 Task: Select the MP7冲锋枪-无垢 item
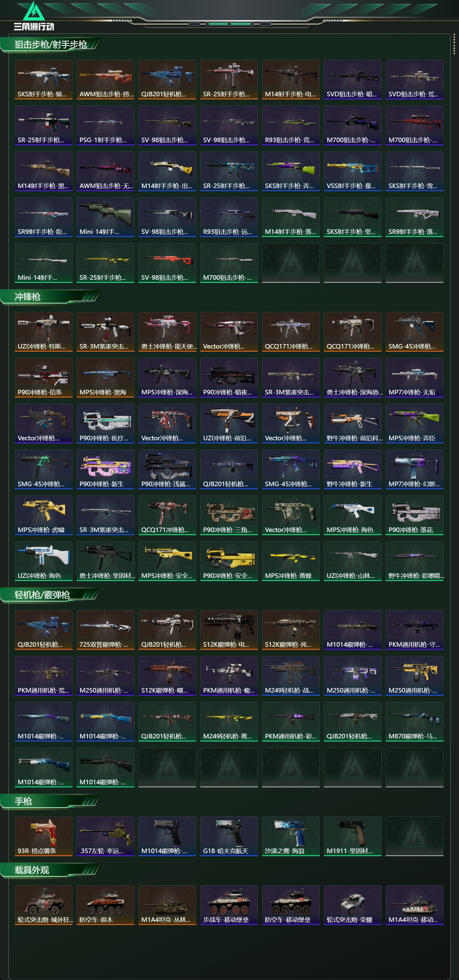414,377
